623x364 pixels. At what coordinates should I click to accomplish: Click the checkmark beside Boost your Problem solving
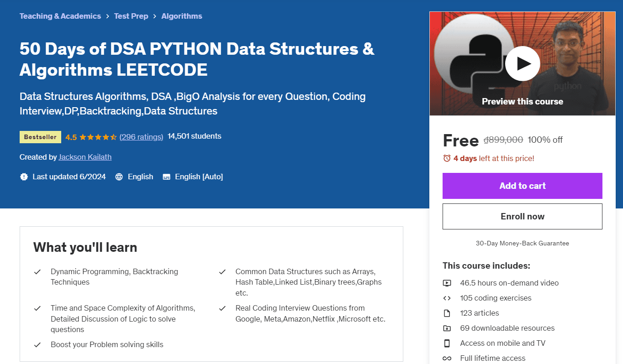37,345
